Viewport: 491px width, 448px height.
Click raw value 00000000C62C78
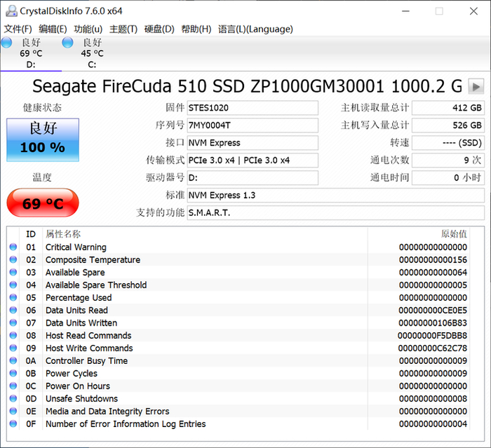[x=433, y=348]
